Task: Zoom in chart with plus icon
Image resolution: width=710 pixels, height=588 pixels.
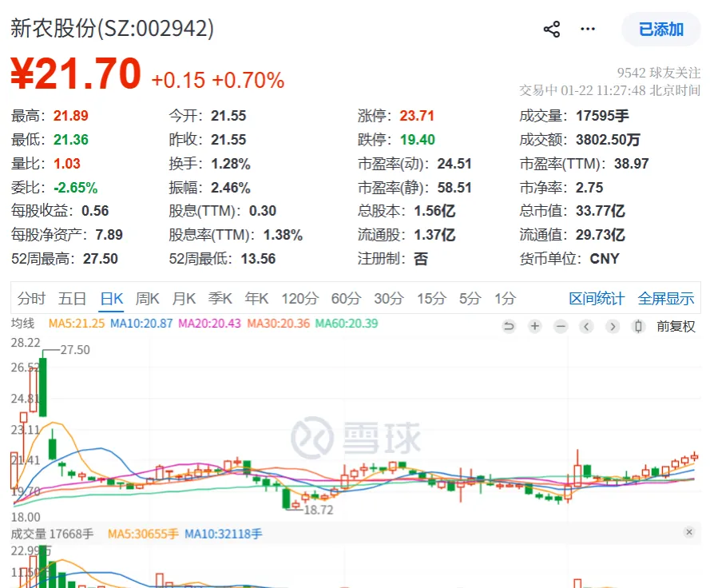Action: pyautogui.click(x=535, y=326)
